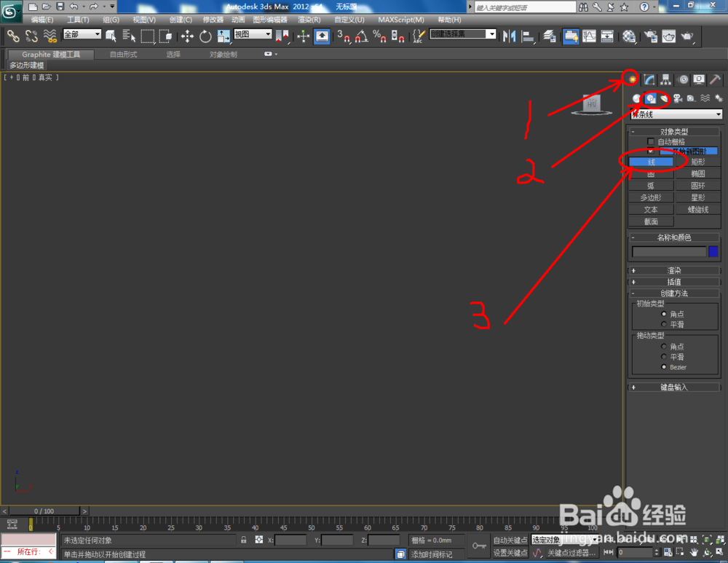Open the 全部 selection filter dropdown
Screen dimensions: 728x563
[x=82, y=34]
